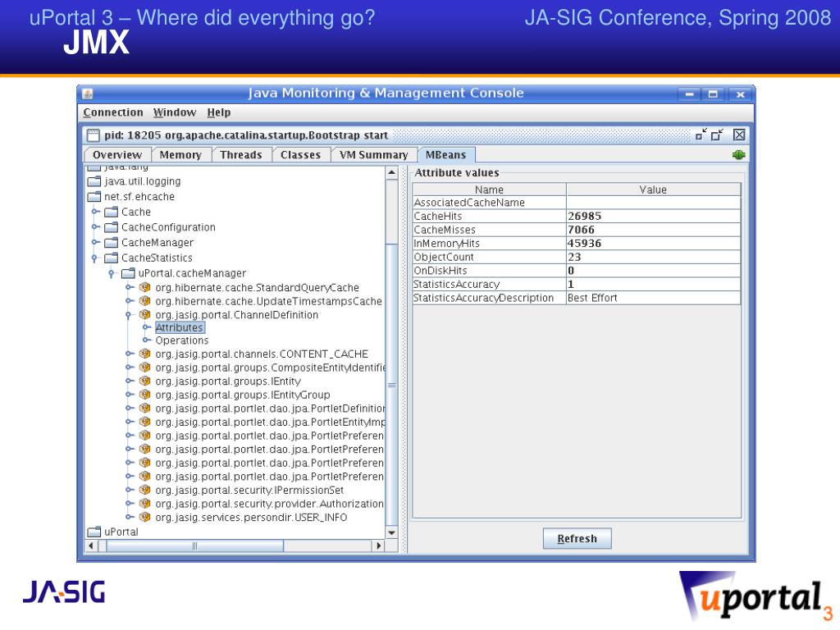Click the security.provider.Authorization MBean icon
The width and height of the screenshot is (840, 630).
pos(144,504)
